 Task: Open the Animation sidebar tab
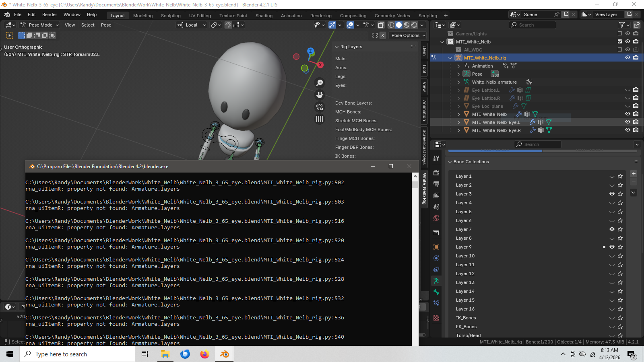pos(424,111)
